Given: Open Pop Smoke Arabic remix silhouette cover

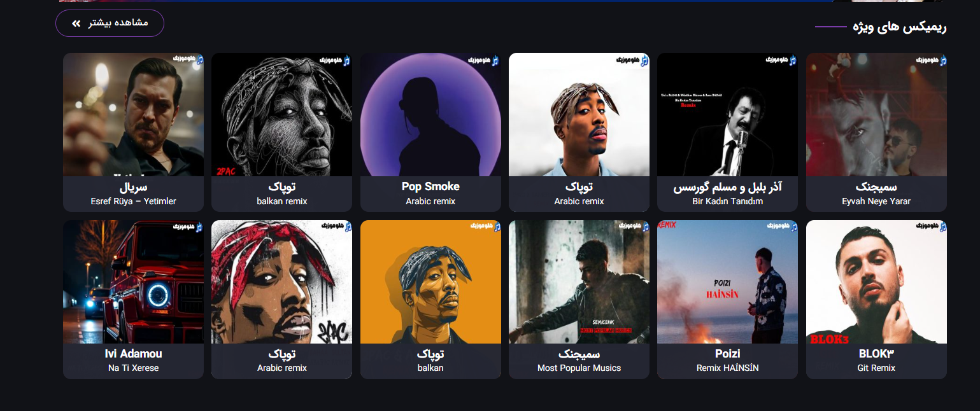Looking at the screenshot, I should click(x=430, y=115).
